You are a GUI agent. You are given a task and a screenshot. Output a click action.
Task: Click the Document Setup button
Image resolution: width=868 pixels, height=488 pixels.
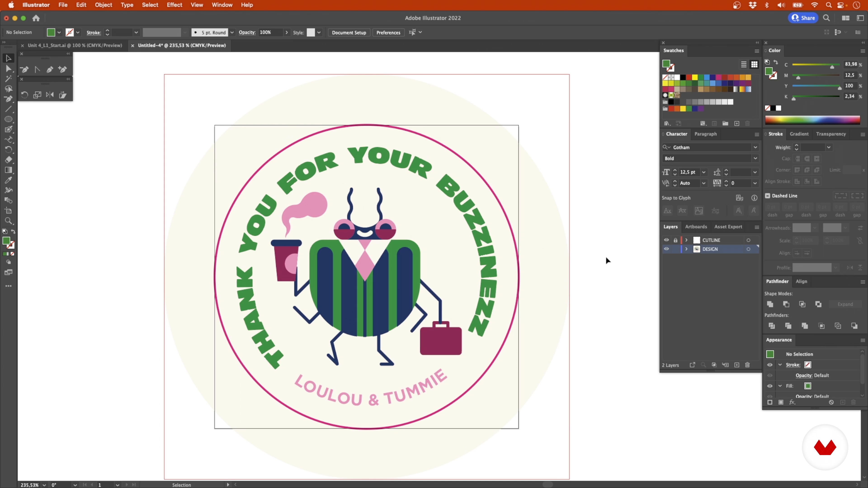(349, 32)
